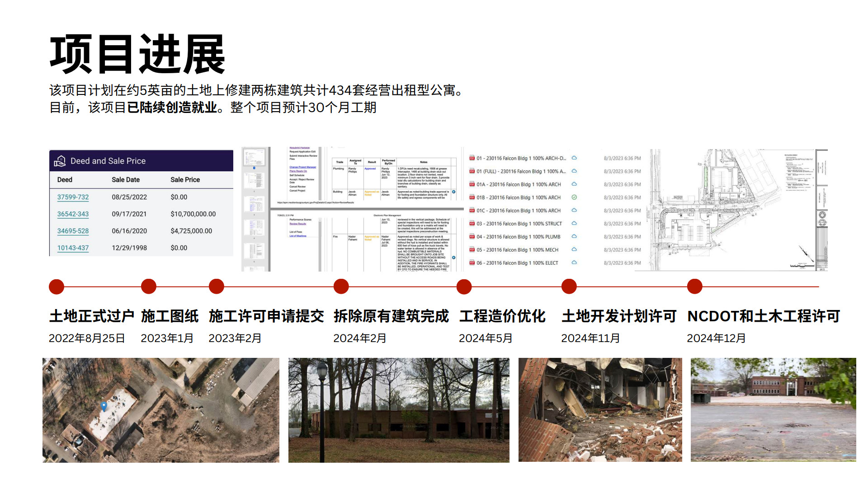The width and height of the screenshot is (868, 488).
Task: Click cloud status icon for 05 MECH file
Action: (574, 249)
